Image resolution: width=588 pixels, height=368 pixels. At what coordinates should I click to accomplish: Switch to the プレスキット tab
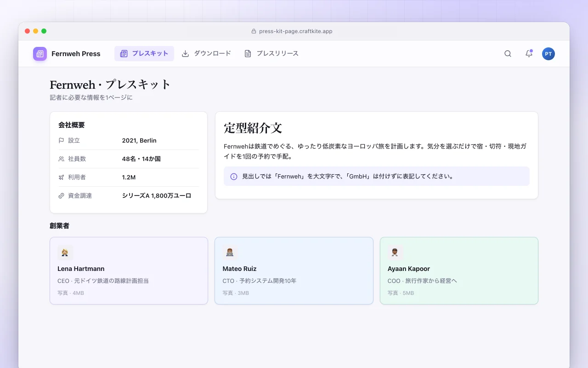click(144, 54)
